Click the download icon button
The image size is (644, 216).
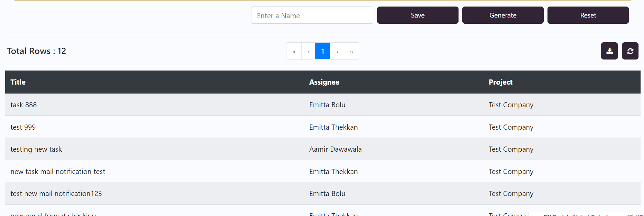(x=609, y=51)
